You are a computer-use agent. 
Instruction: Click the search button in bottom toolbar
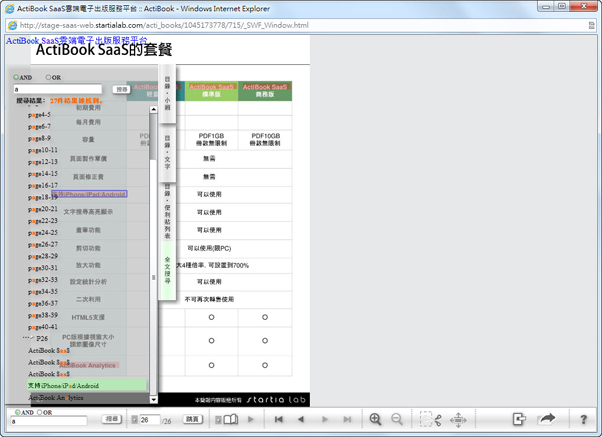click(112, 419)
